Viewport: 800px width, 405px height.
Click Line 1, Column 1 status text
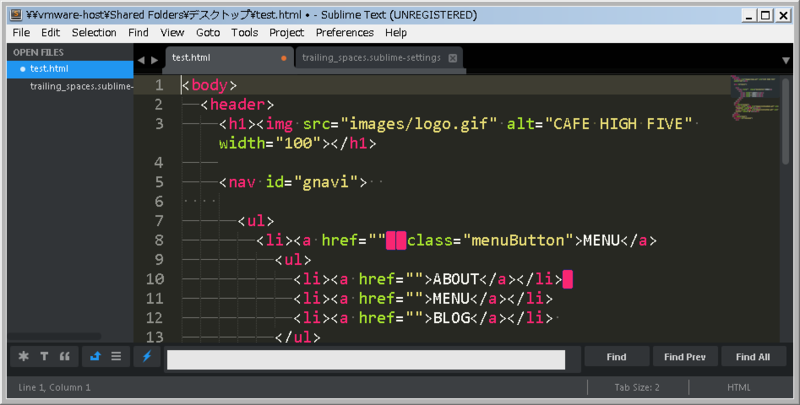[54, 388]
